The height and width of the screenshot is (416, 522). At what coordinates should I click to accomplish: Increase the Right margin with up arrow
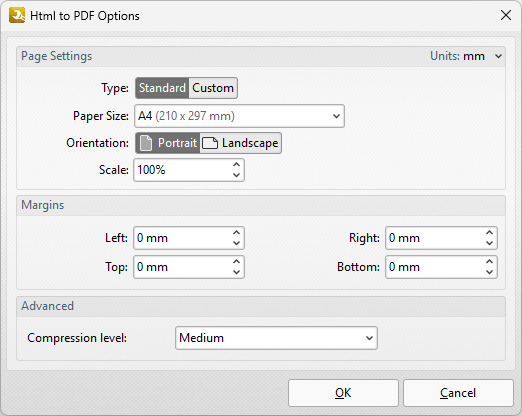[x=489, y=233]
